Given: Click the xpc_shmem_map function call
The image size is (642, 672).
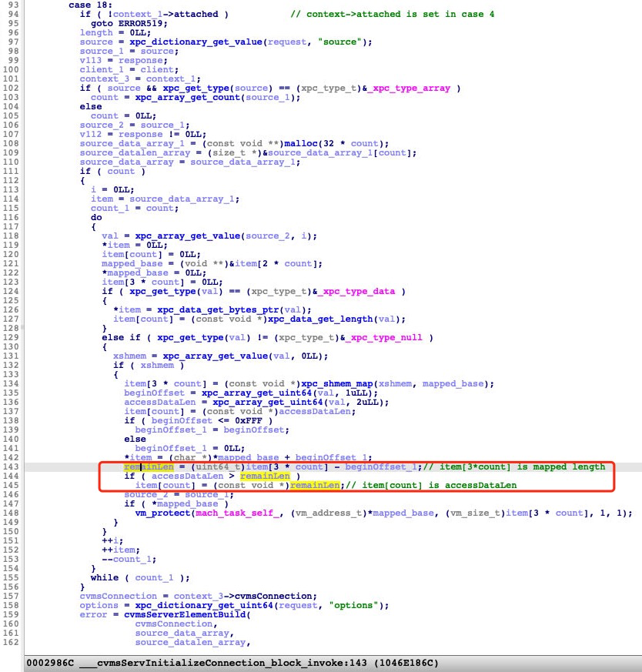Looking at the screenshot, I should click(x=331, y=384).
